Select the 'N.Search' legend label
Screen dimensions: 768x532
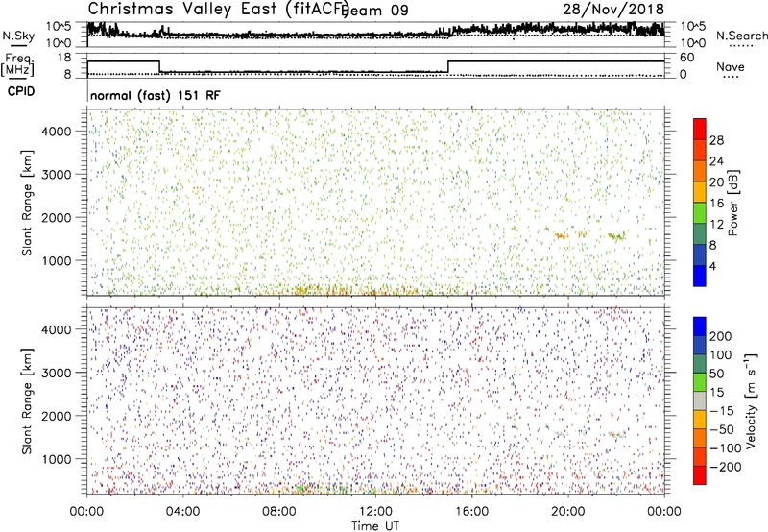click(741, 36)
